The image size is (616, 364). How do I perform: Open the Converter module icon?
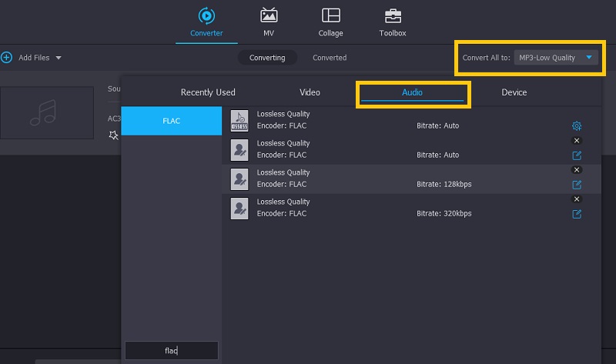[x=206, y=16]
